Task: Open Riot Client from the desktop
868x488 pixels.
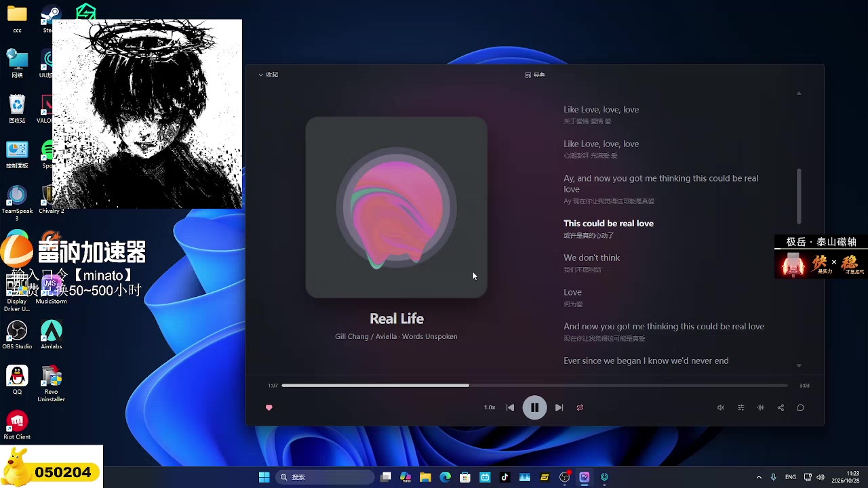Action: [17, 425]
